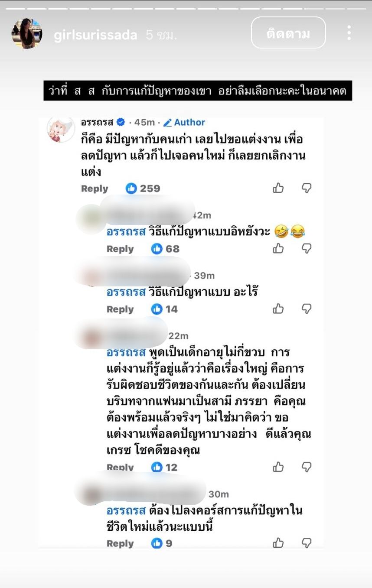Tap the girlsurissada username
The image size is (372, 588).
pyautogui.click(x=95, y=35)
